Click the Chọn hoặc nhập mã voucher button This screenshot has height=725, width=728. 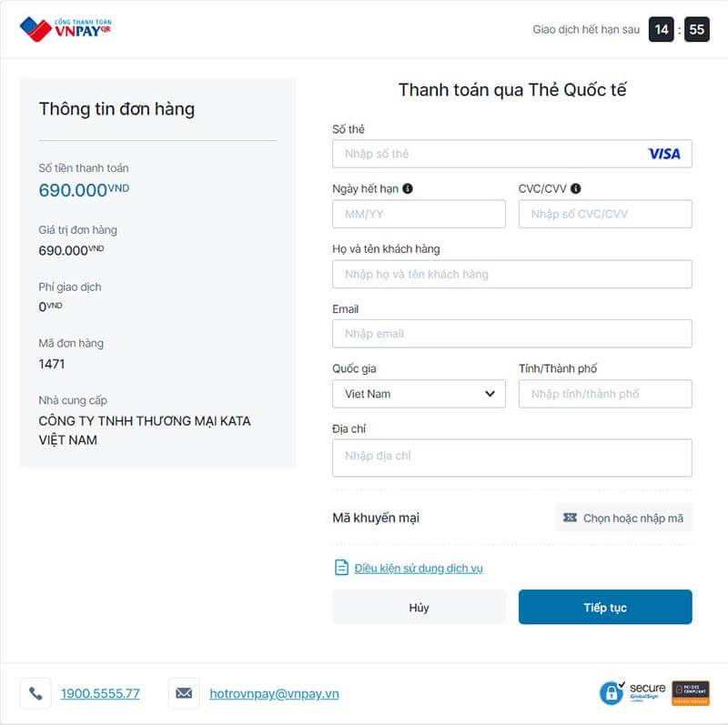point(623,518)
